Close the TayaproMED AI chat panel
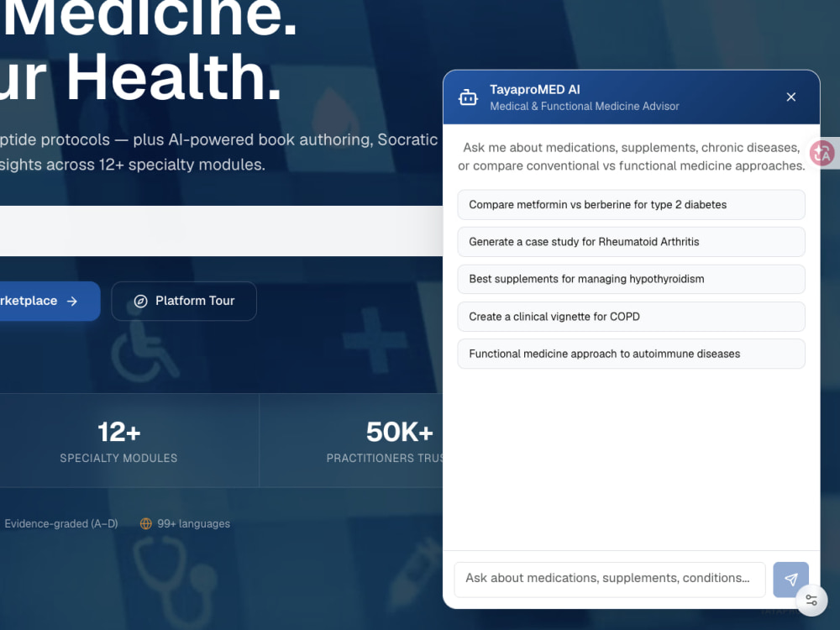This screenshot has width=840, height=630. [x=790, y=97]
